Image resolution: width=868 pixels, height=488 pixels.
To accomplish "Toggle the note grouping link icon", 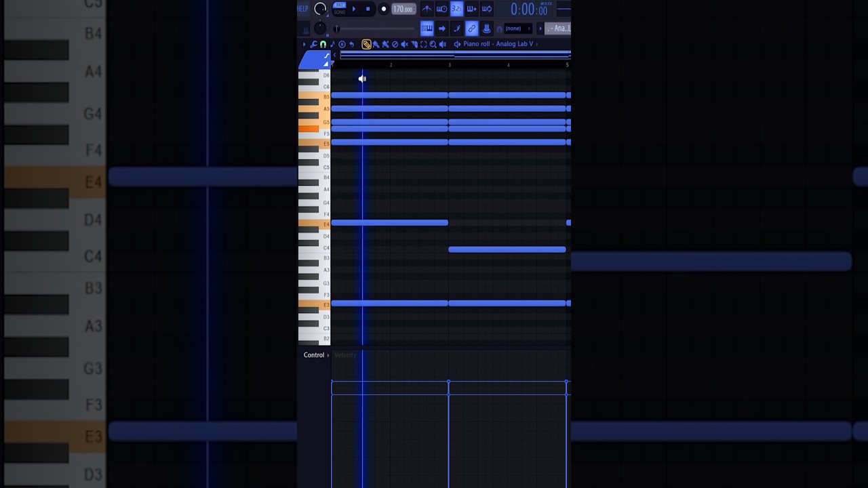I will pyautogui.click(x=472, y=28).
